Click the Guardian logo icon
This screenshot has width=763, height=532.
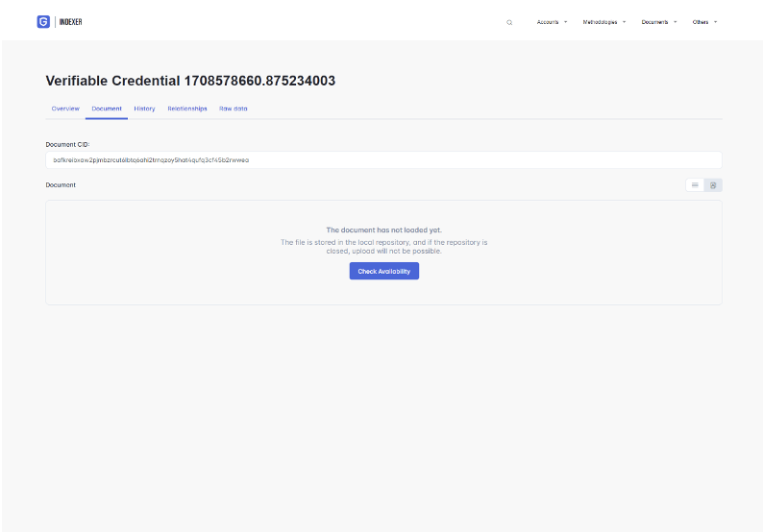43,22
